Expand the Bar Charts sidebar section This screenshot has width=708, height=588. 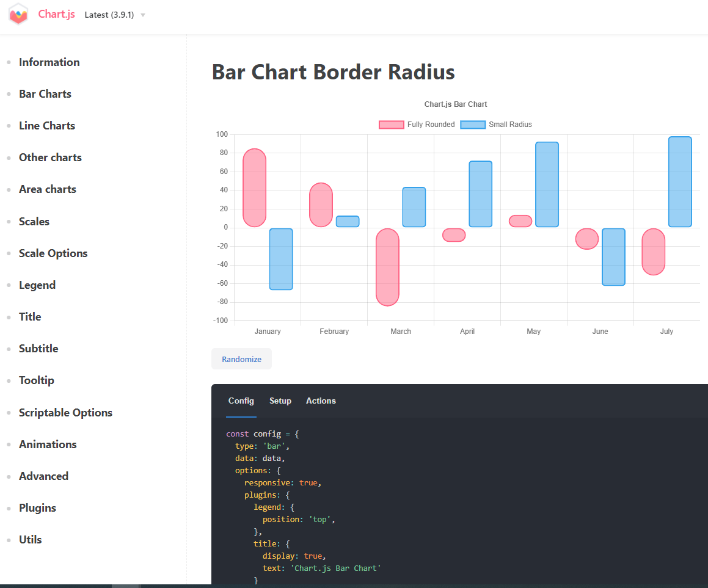coord(45,94)
